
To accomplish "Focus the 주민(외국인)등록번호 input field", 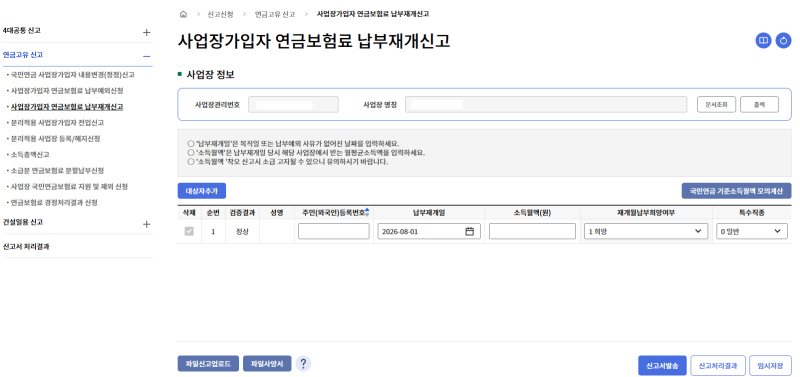I will pos(334,231).
